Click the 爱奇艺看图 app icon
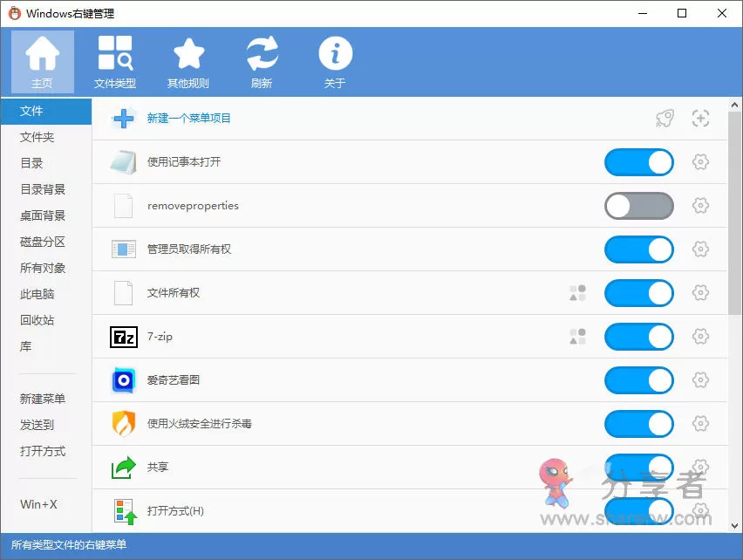Image resolution: width=743 pixels, height=560 pixels. 123,380
